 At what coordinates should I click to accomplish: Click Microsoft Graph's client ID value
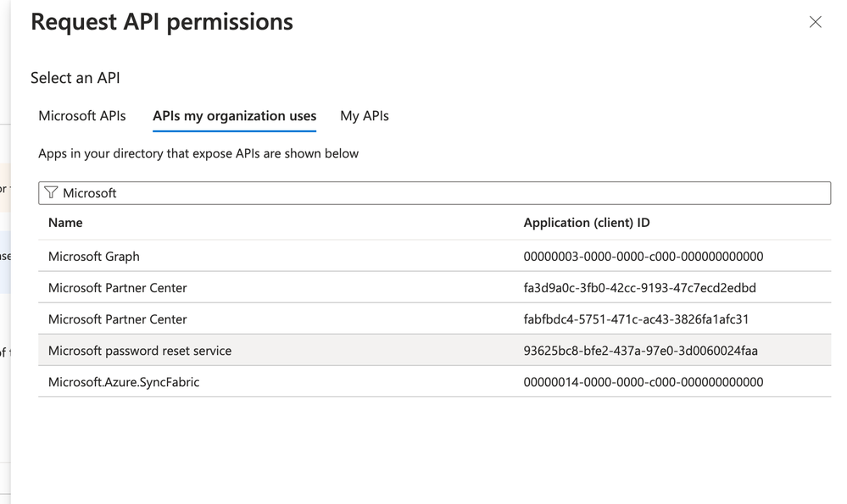click(644, 257)
